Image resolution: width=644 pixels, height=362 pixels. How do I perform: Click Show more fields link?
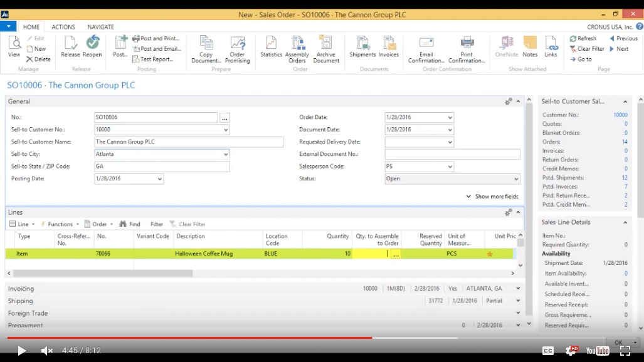(x=496, y=197)
